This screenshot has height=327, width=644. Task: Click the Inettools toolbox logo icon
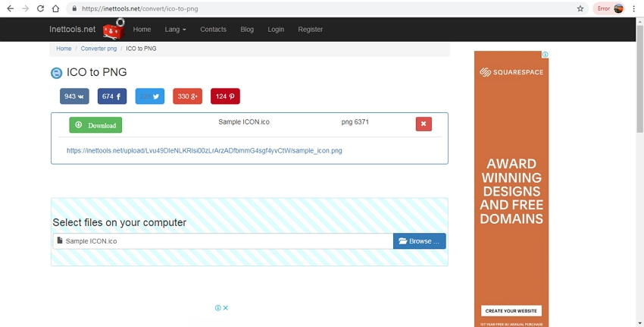113,29
